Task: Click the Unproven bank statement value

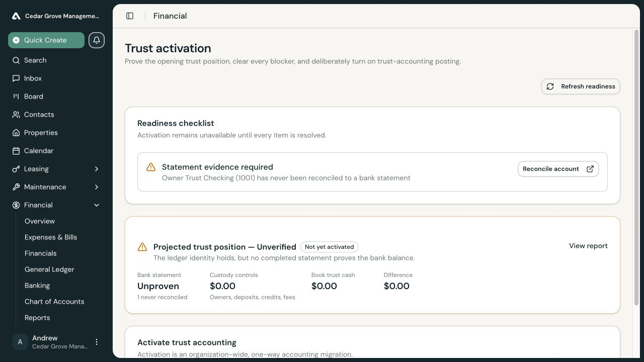Action: pos(158,286)
